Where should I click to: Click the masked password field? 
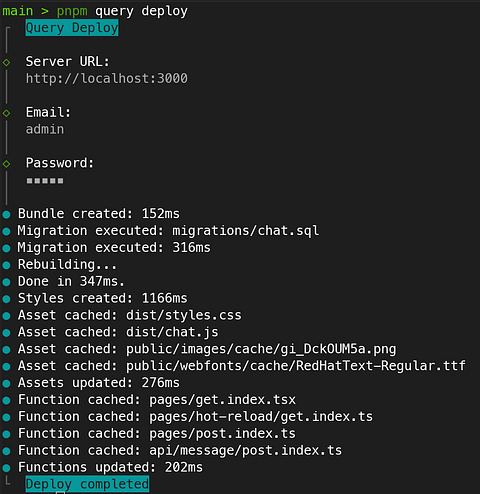pyautogui.click(x=45, y=181)
